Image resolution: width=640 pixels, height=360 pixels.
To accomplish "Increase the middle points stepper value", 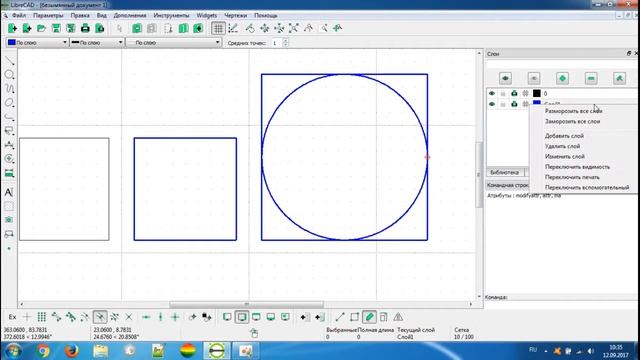I will click(x=286, y=40).
